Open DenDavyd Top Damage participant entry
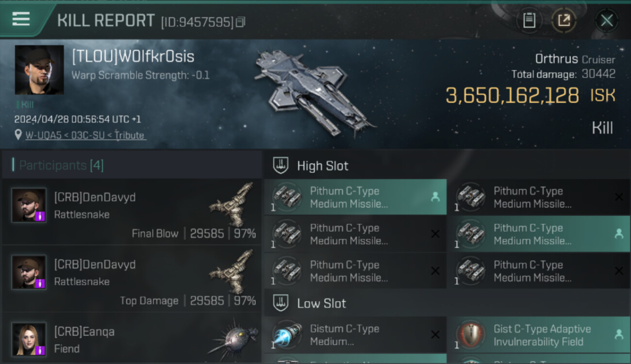Viewport: 631px width, 364px height. point(132,279)
